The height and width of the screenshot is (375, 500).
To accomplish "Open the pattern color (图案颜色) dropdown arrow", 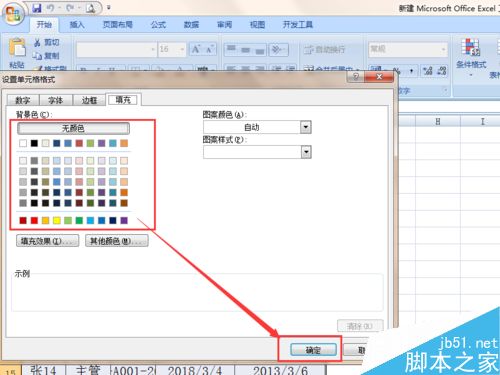I will [306, 127].
